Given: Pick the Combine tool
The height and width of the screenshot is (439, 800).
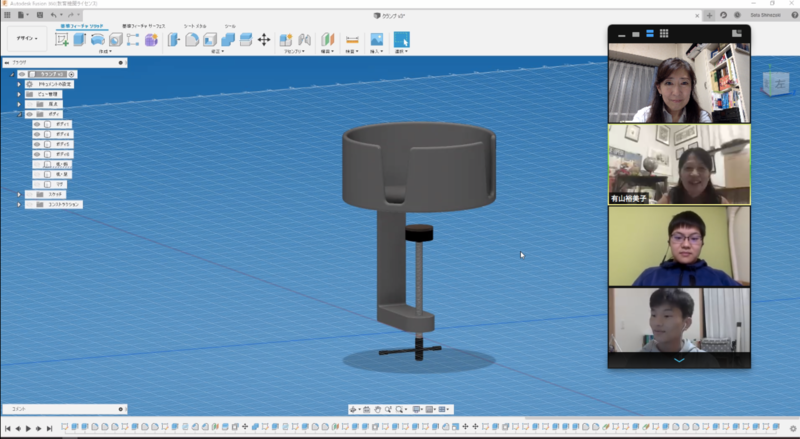Looking at the screenshot, I should click(228, 39).
